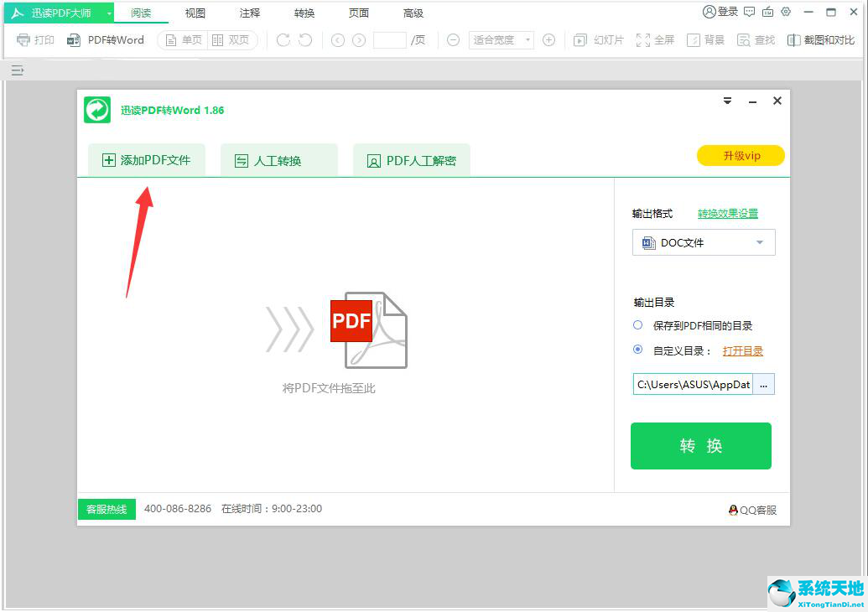This screenshot has height=612, width=868.
Task: Click the 登录 login icon
Action: coord(715,12)
